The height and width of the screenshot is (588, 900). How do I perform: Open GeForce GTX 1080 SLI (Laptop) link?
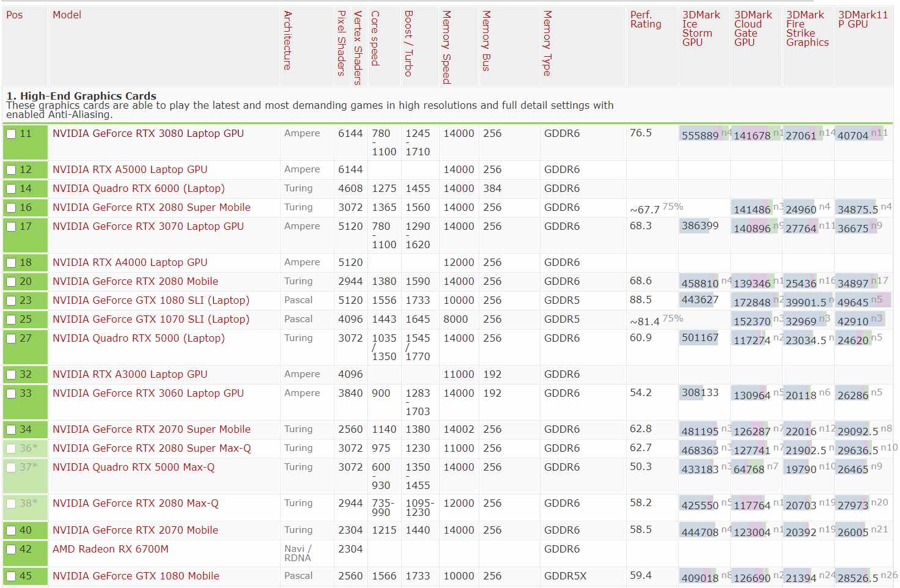tap(151, 300)
